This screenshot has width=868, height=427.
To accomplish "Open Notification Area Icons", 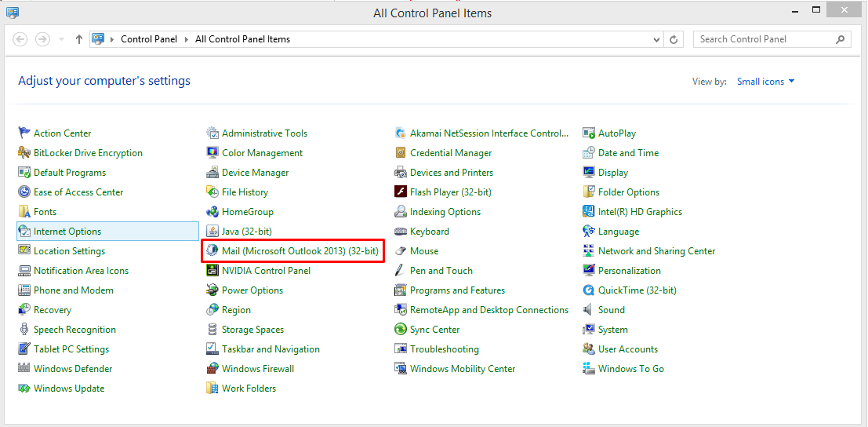I will coord(81,271).
